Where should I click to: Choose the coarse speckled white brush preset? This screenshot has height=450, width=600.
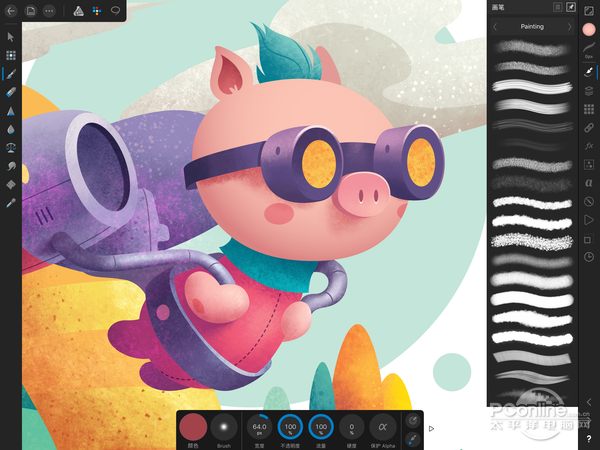[x=532, y=241]
